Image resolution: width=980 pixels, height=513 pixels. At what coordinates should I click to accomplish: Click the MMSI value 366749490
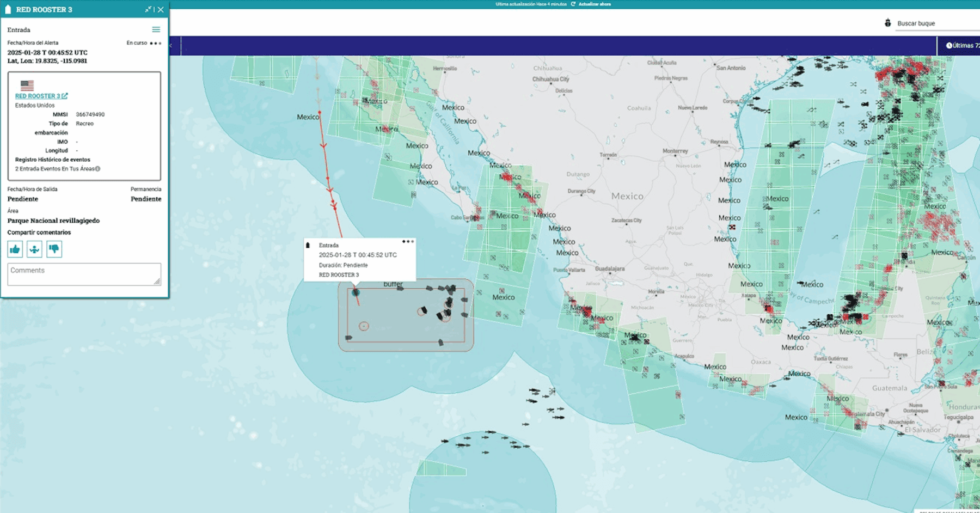90,114
